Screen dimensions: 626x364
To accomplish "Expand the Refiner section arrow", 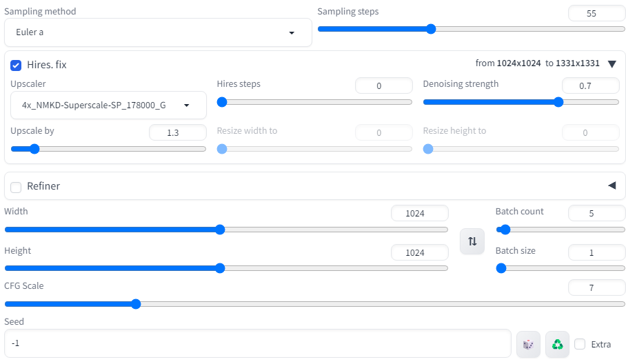I will point(612,185).
